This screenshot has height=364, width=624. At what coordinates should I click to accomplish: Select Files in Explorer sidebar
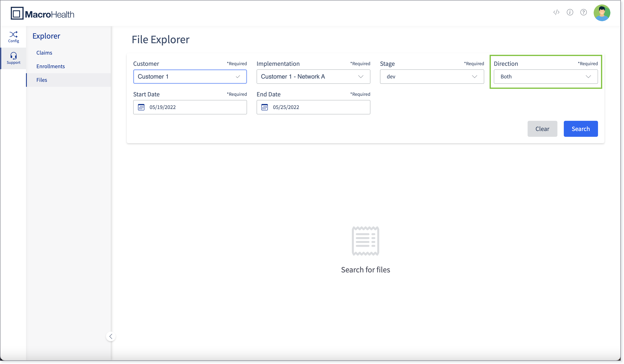click(x=42, y=80)
